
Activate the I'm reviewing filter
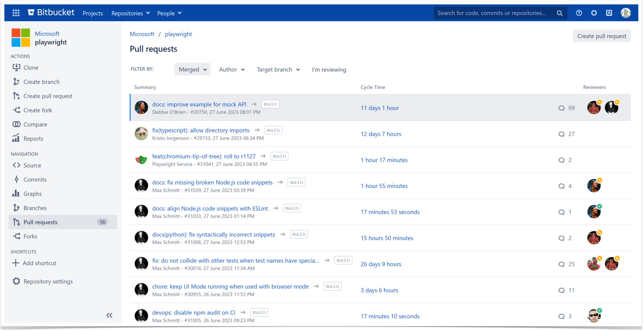[x=329, y=69]
